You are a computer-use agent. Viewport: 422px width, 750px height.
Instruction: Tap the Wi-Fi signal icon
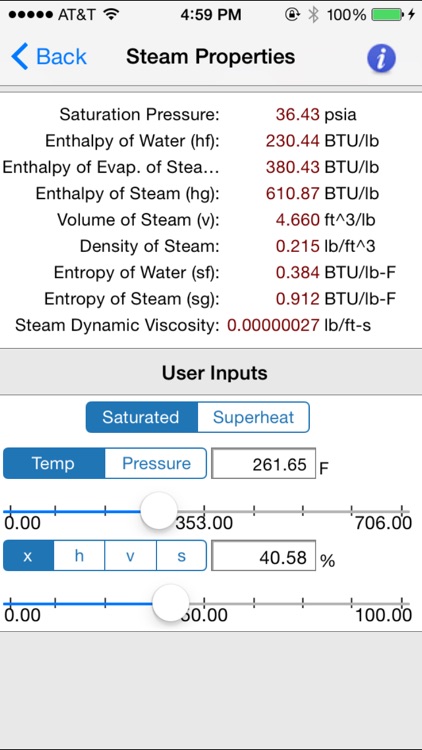pos(111,15)
